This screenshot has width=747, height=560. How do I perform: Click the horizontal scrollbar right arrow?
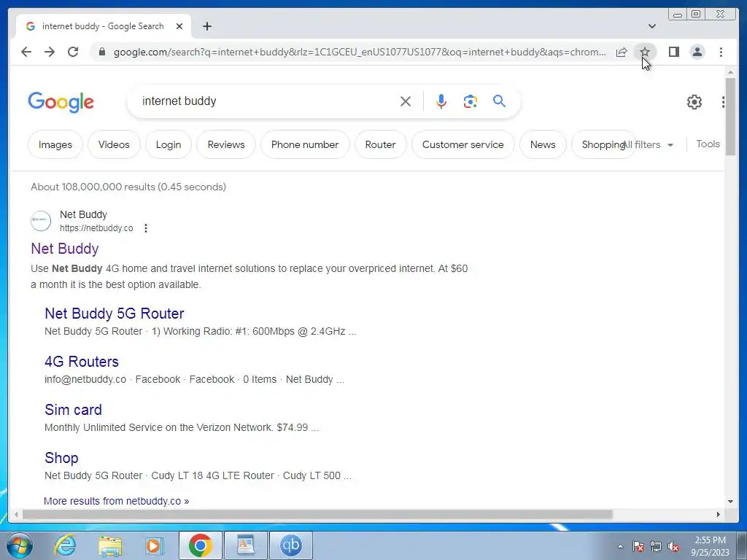(x=719, y=514)
